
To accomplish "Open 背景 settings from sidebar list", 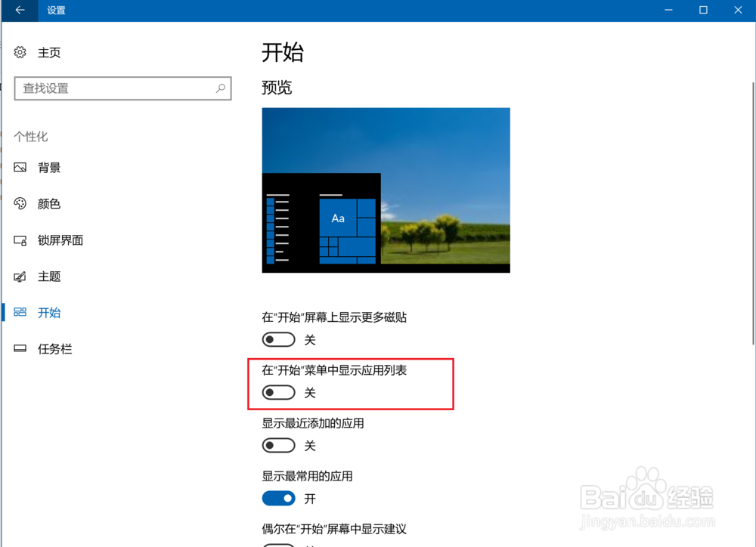I will pos(48,168).
